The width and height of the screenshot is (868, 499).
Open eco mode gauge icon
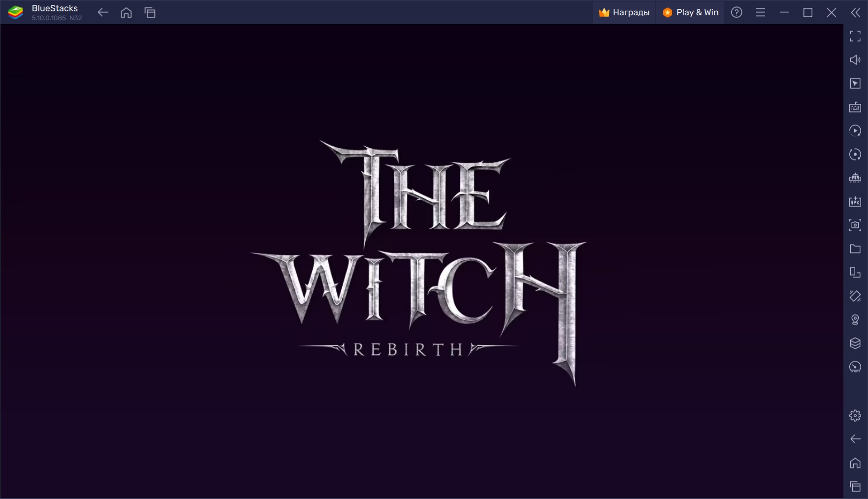point(855,367)
